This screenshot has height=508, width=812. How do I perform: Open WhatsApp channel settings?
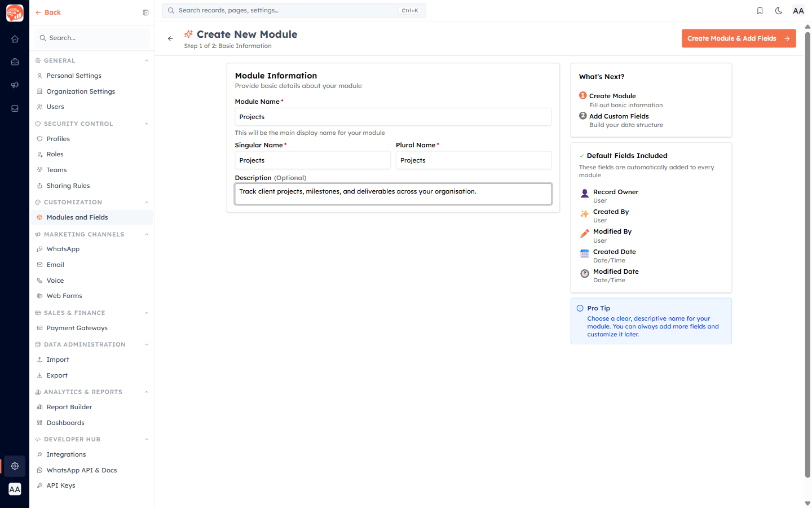tap(91, 249)
